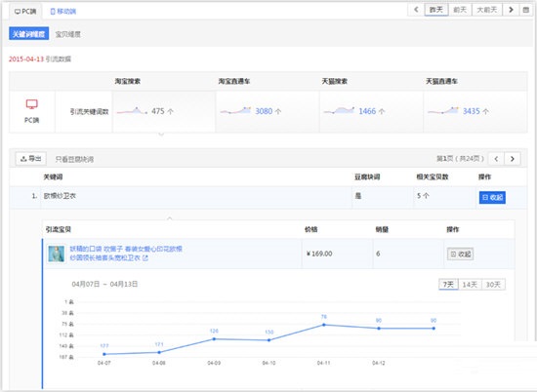Open the product title link

[x=126, y=254]
